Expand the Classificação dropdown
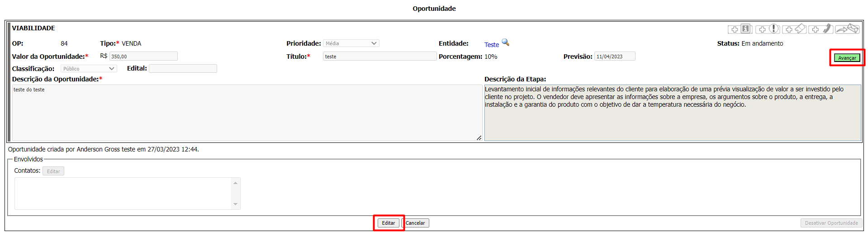 click(x=89, y=69)
